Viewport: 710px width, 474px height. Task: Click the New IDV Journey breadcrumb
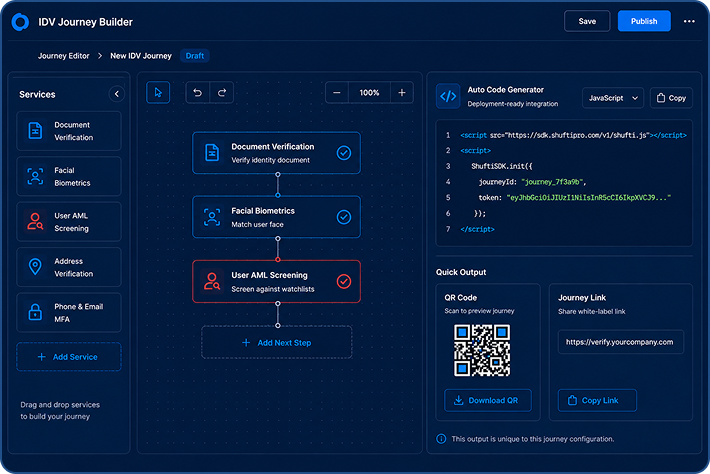[141, 56]
